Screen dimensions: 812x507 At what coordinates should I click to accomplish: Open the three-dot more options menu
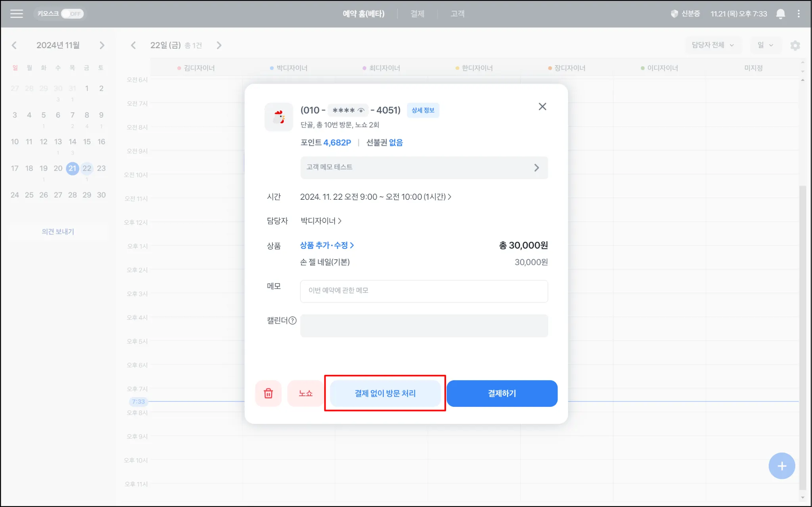[799, 14]
